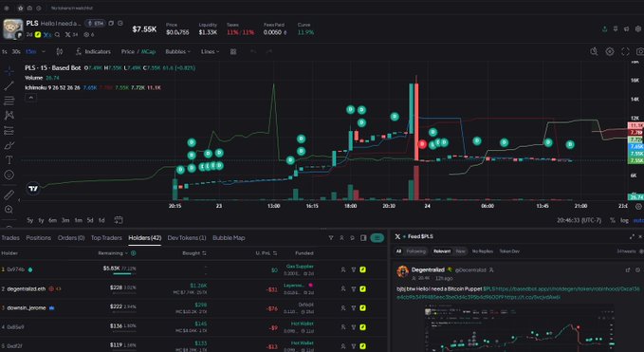
Task: Select the 1s timeframe
Action: click(x=5, y=52)
